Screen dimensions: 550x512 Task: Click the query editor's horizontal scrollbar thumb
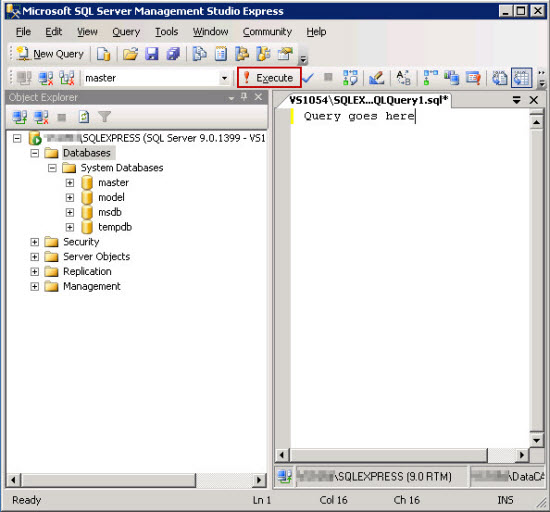[389, 455]
